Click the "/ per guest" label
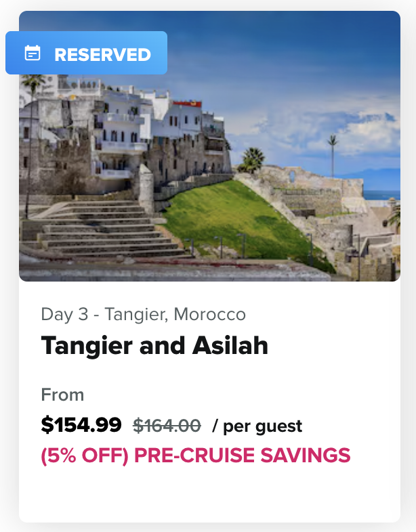 257,426
